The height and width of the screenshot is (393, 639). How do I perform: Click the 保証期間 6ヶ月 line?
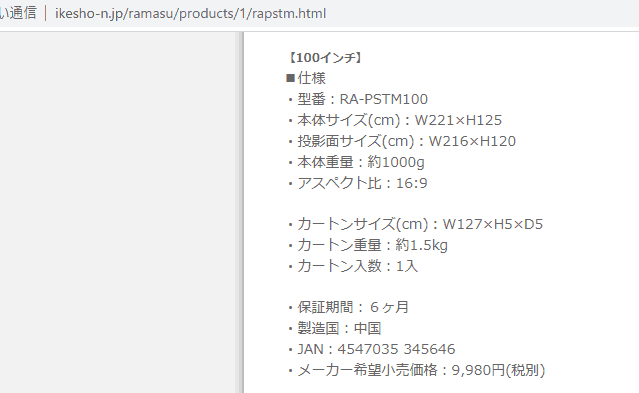(x=348, y=307)
